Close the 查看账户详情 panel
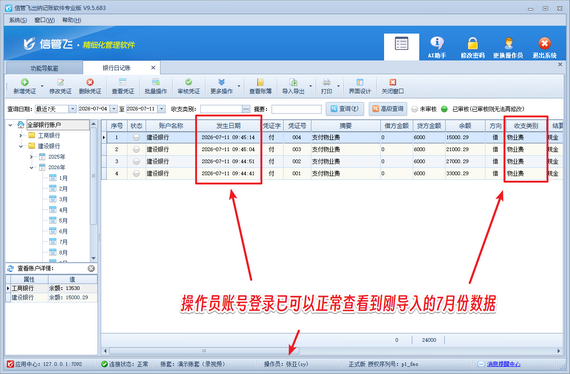The width and height of the screenshot is (570, 374). click(91, 268)
